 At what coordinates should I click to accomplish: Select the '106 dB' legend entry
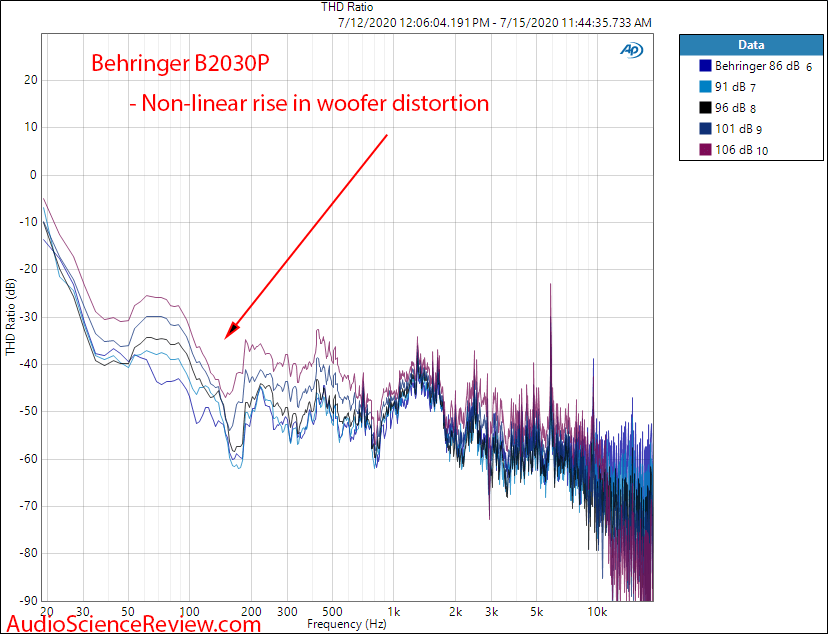[x=733, y=150]
